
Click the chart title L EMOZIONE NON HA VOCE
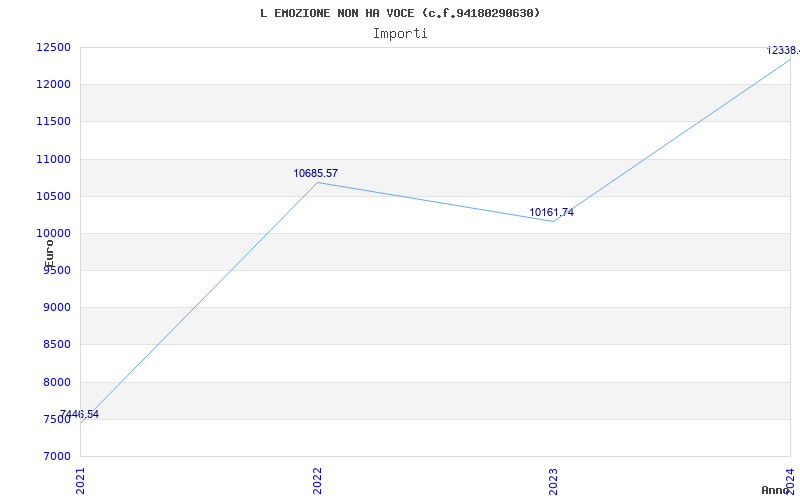[400, 13]
